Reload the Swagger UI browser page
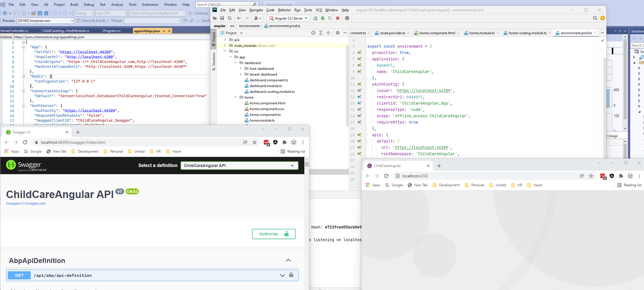This screenshot has height=290, width=644. click(25, 142)
